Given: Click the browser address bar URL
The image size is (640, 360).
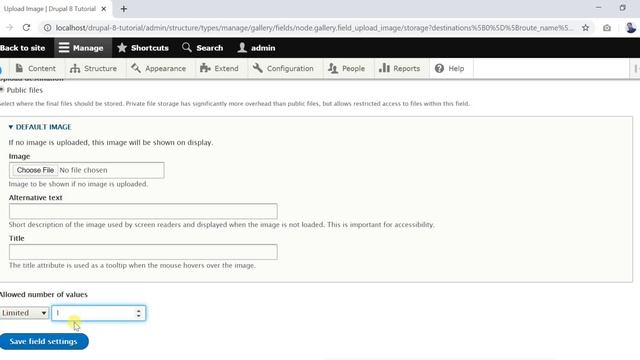Looking at the screenshot, I should 314,28.
